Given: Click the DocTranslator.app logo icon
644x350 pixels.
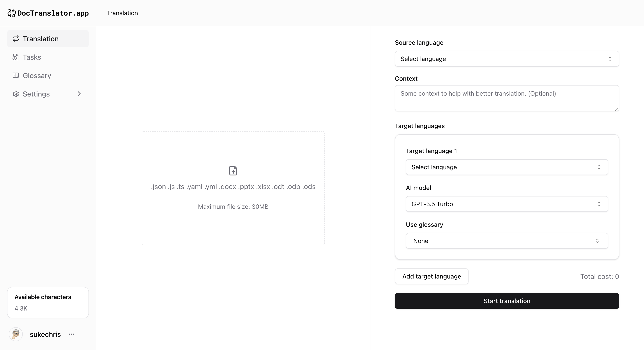Looking at the screenshot, I should (x=11, y=13).
